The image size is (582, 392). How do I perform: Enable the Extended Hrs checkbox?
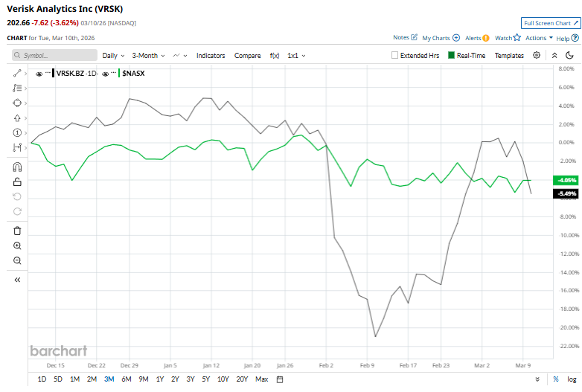click(396, 55)
